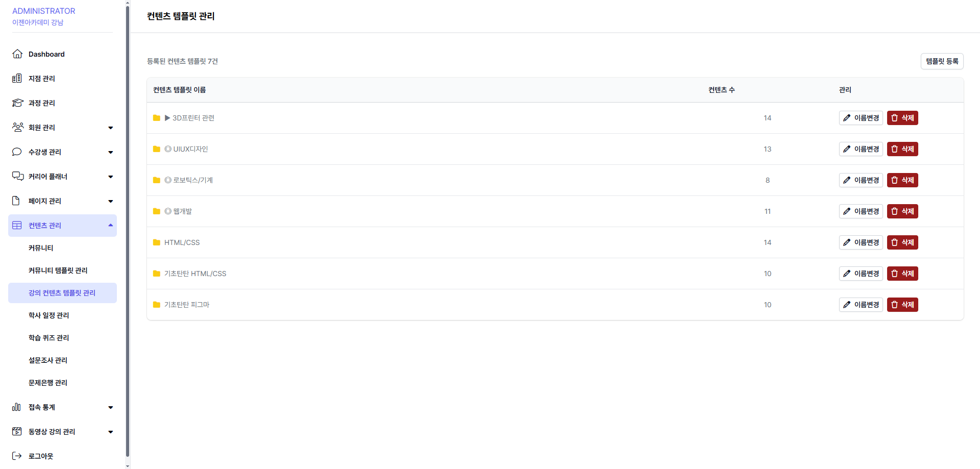The image size is (980, 469).
Task: Expand the 수강생 관리 submenu arrow
Action: [110, 152]
